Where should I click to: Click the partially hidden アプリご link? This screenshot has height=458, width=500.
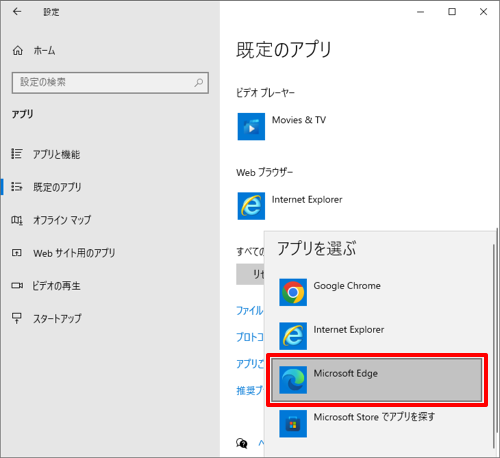pyautogui.click(x=250, y=364)
